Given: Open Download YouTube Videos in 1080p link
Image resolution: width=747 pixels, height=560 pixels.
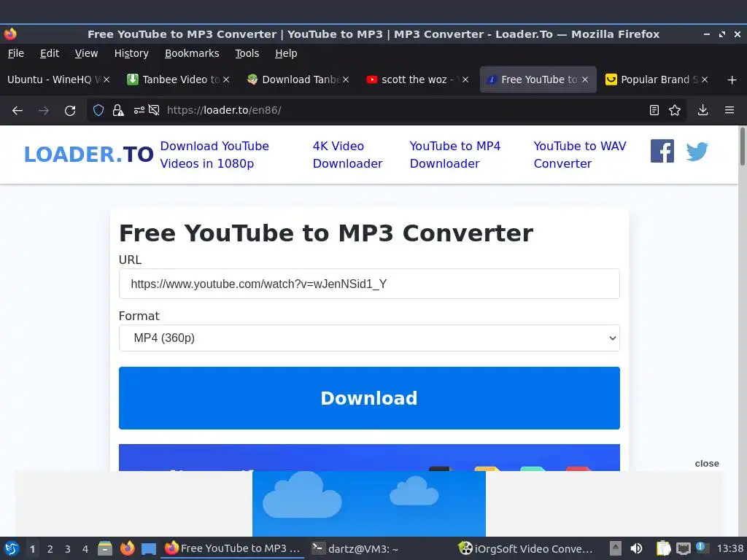Looking at the screenshot, I should point(214,155).
